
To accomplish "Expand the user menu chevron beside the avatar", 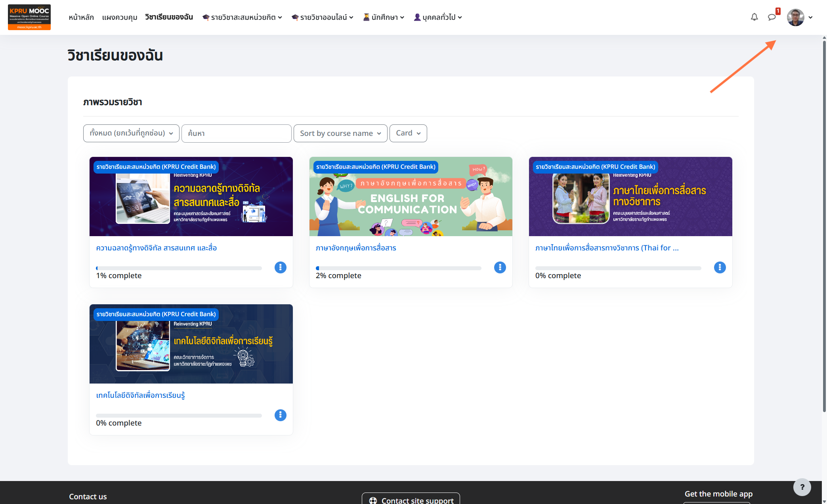I will tap(810, 17).
